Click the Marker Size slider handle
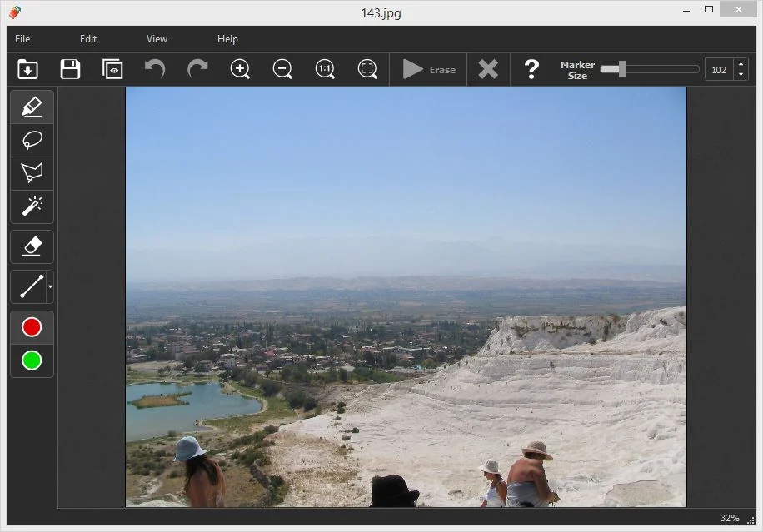Screen dimensions: 763x532 [622, 69]
